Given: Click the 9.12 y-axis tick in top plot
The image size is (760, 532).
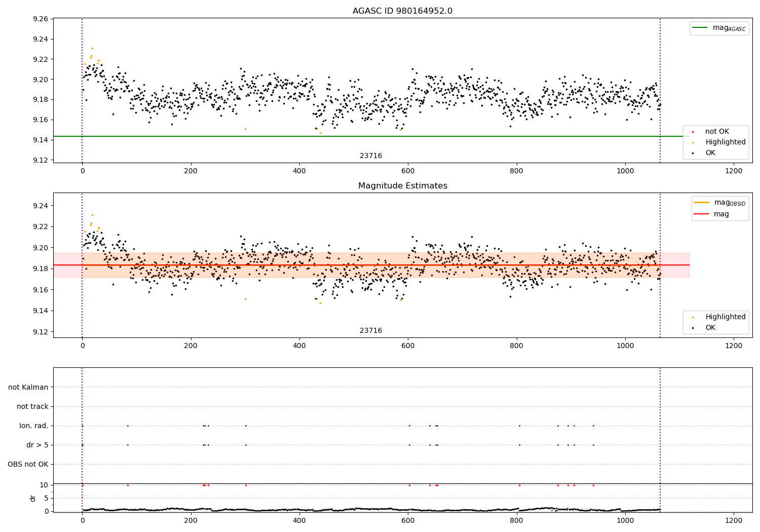Looking at the screenshot, I should click(41, 160).
